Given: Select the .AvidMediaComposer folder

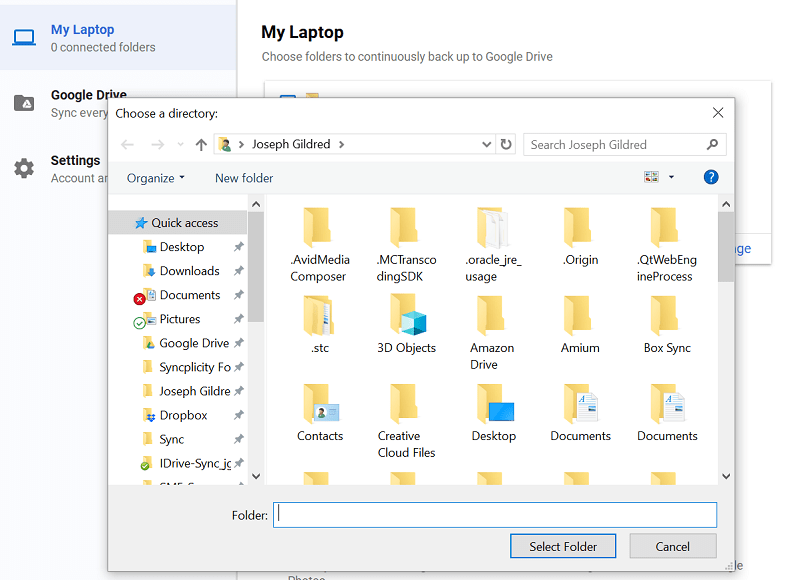Looking at the screenshot, I should 319,245.
